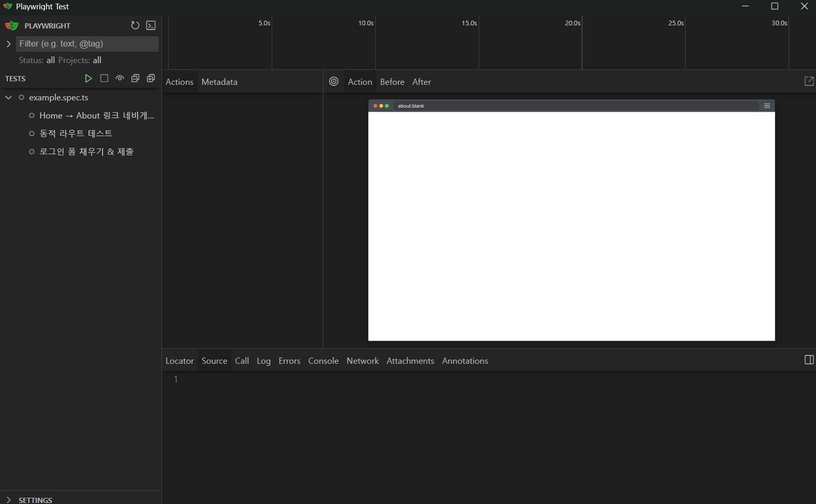The image size is (816, 504).
Task: Toggle the bottom panel split layout icon
Action: (809, 360)
